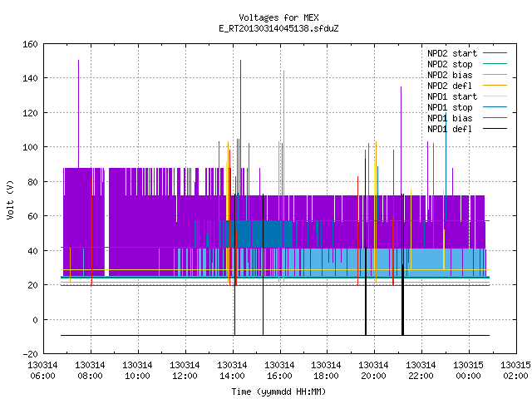This screenshot has height=399, width=532.
Task: Select the 'NPD1 defl' legend entry
Action: point(450,129)
